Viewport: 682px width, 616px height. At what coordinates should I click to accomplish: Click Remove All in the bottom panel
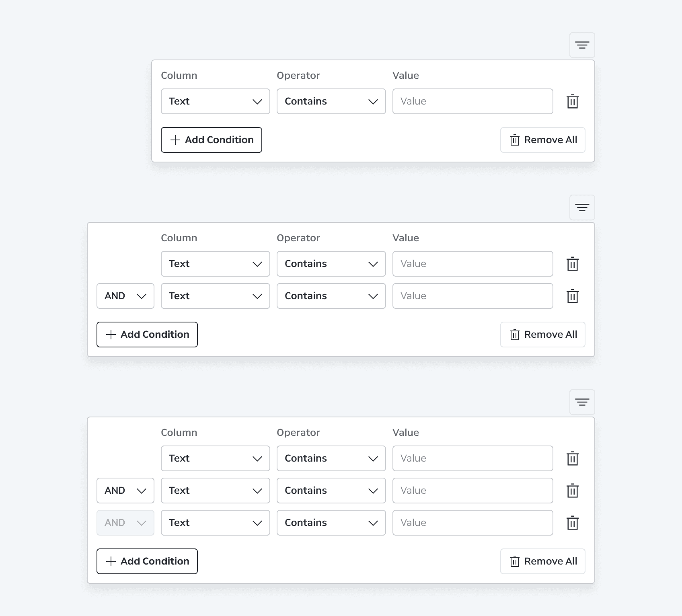click(543, 561)
